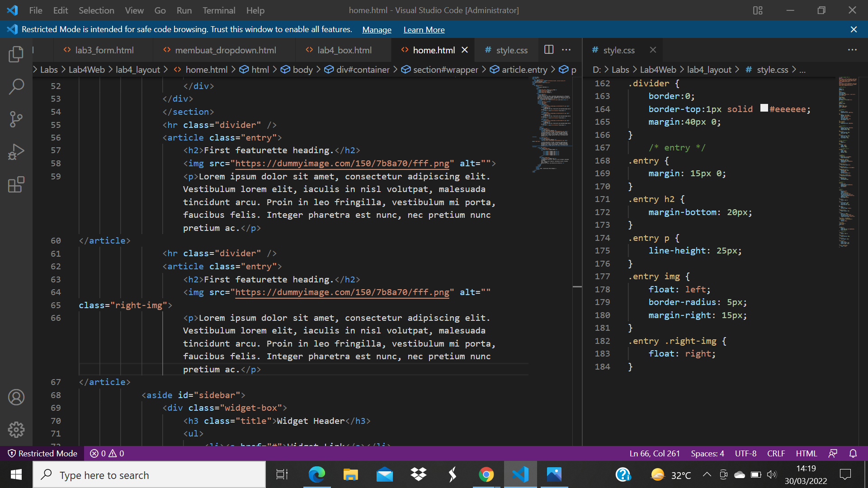Open the Extensions view
868x488 pixels.
(16, 184)
